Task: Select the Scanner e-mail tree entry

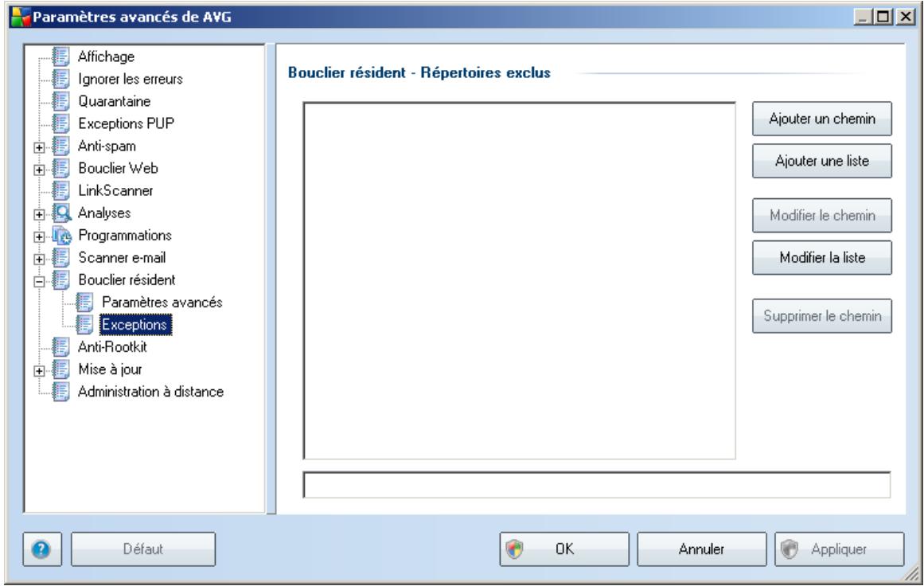Action: coord(122,258)
